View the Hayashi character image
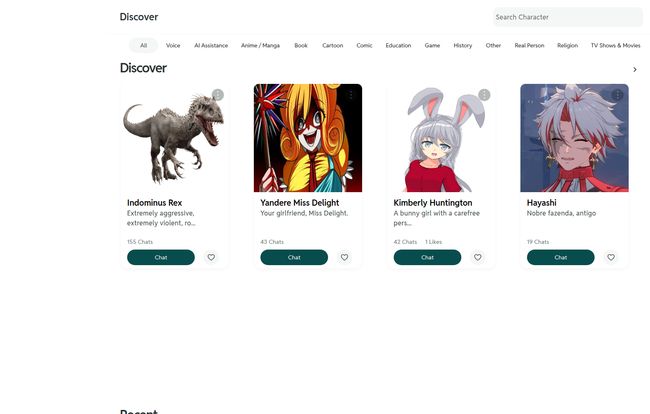The image size is (650, 414). tap(574, 138)
